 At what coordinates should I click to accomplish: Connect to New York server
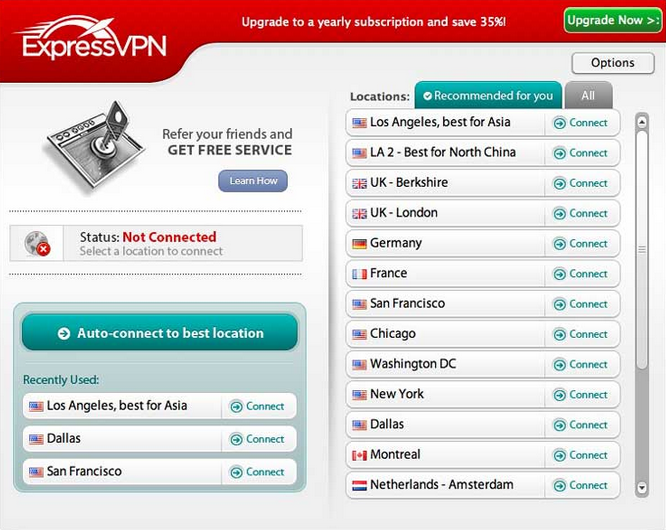point(581,394)
